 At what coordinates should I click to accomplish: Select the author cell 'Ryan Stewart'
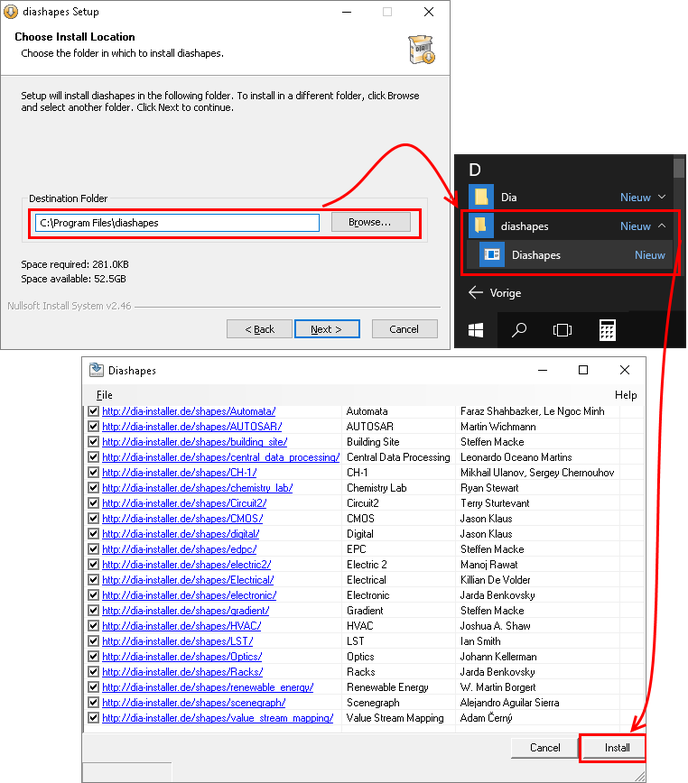tap(489, 488)
